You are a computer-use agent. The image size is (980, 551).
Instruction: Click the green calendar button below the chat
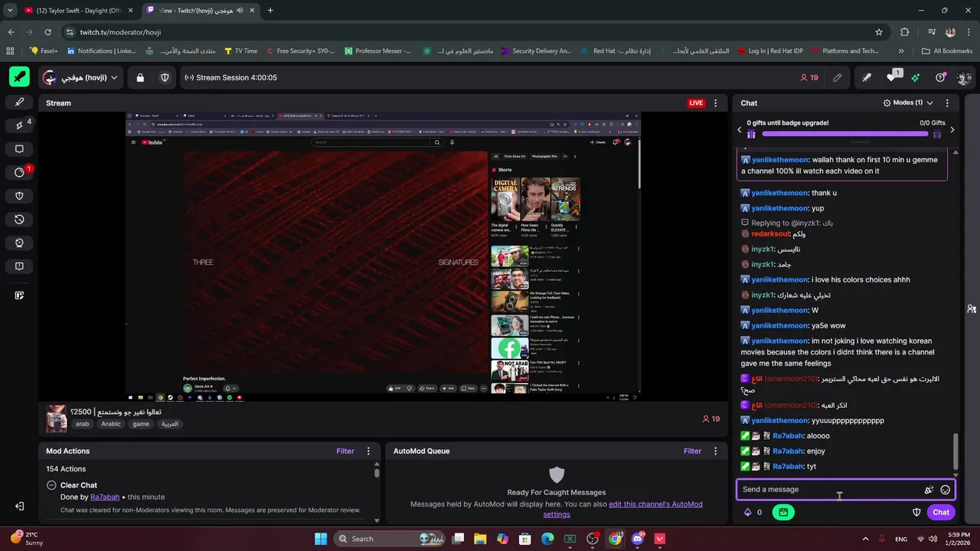782,512
